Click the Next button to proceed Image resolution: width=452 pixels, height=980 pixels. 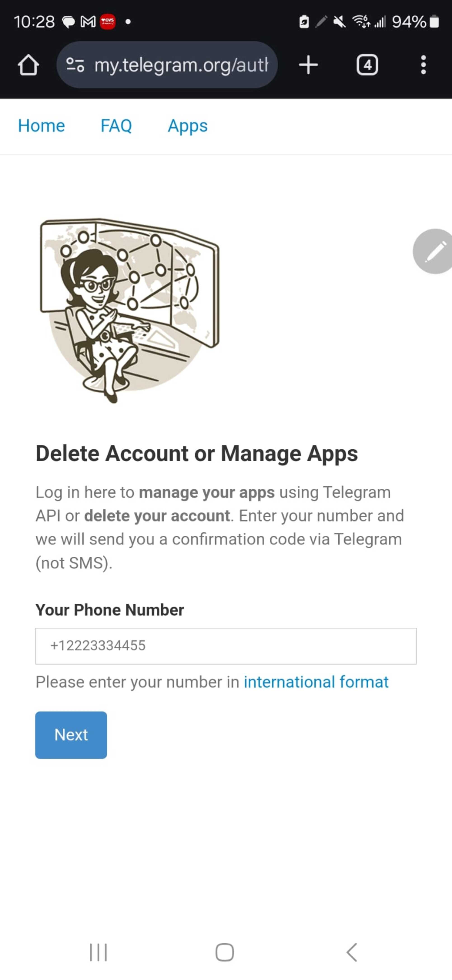[71, 734]
